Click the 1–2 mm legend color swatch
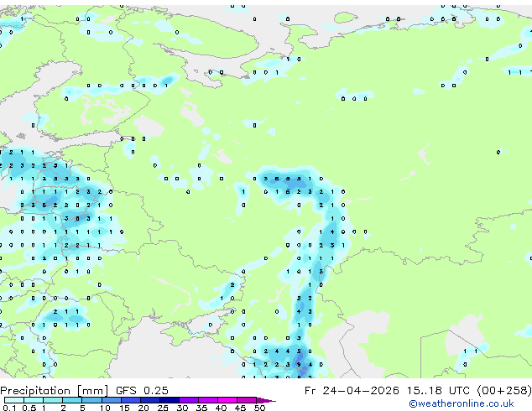Viewport: 532px width, 411px height. point(53,400)
